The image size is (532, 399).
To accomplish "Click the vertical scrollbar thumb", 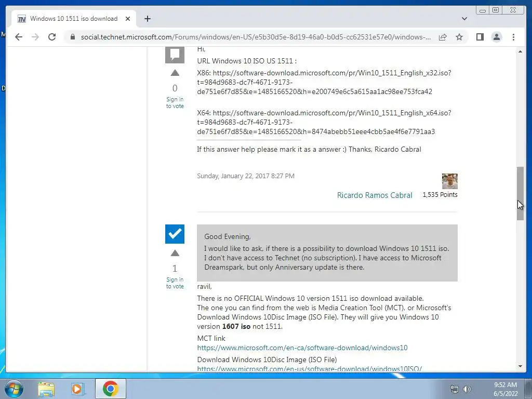I will pos(521,193).
